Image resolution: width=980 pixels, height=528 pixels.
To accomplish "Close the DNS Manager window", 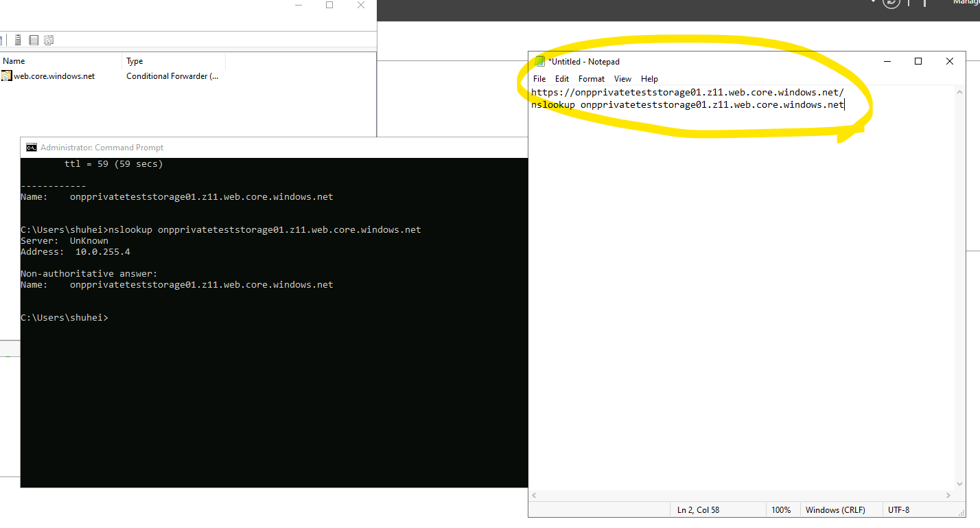I will [x=361, y=5].
